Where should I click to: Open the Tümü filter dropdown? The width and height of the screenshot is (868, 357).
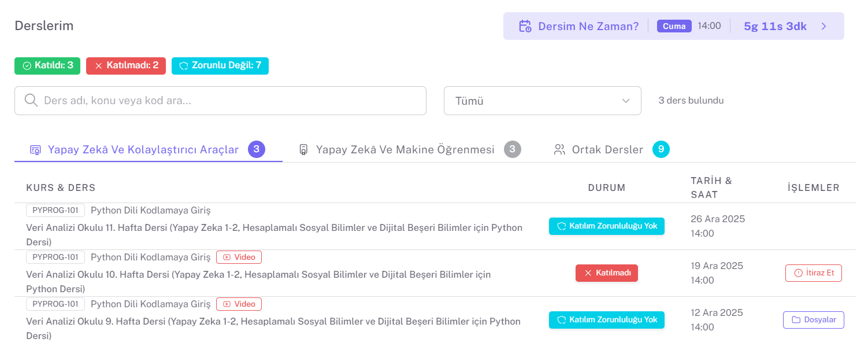click(542, 100)
